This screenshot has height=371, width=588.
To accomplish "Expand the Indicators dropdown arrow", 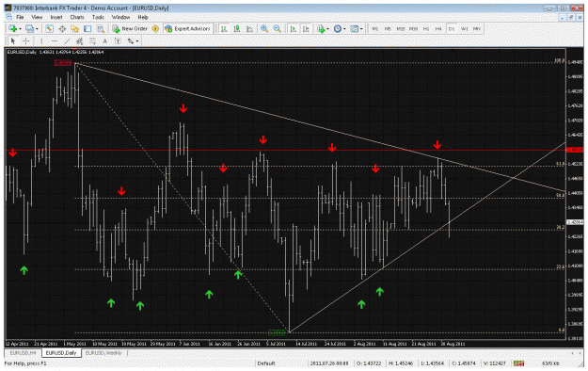I will pyautogui.click(x=327, y=29).
